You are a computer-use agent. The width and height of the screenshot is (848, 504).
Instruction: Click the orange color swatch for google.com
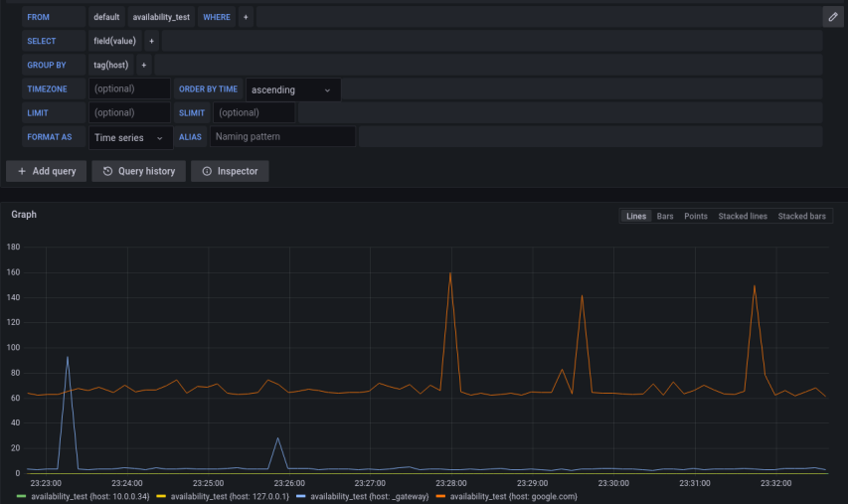pyautogui.click(x=440, y=496)
